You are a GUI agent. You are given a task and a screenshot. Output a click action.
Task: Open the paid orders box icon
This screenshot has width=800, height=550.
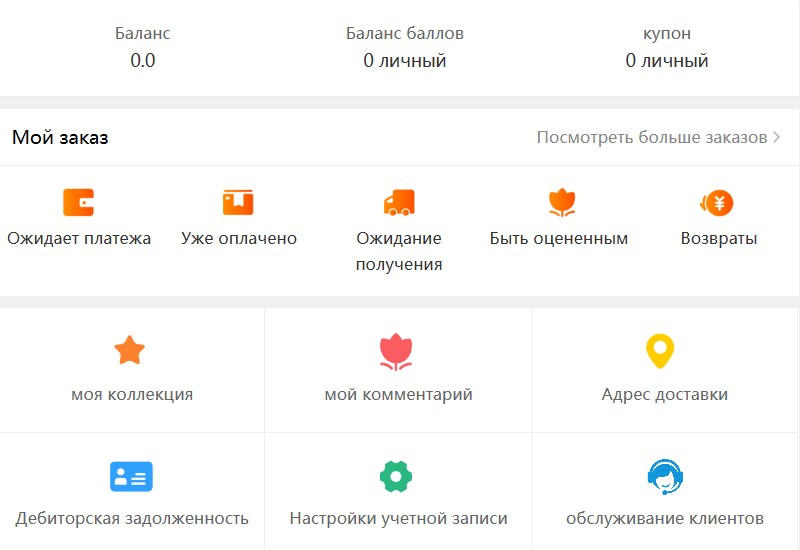coord(238,202)
